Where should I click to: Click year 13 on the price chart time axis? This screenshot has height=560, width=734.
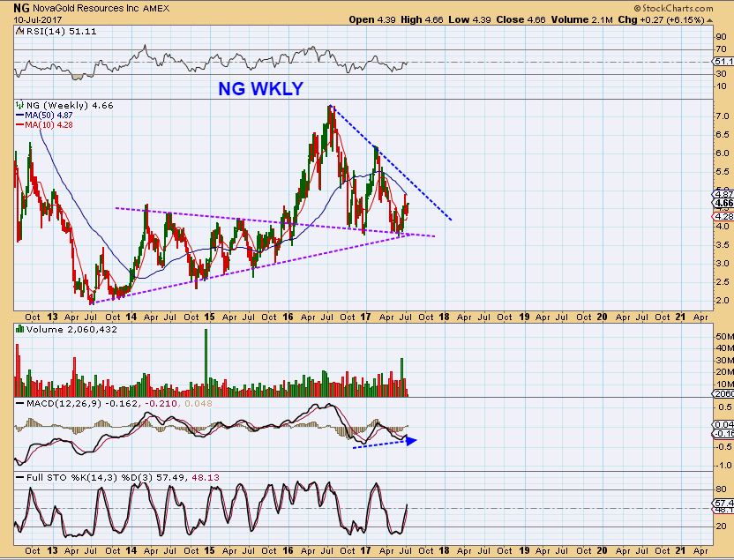point(52,317)
